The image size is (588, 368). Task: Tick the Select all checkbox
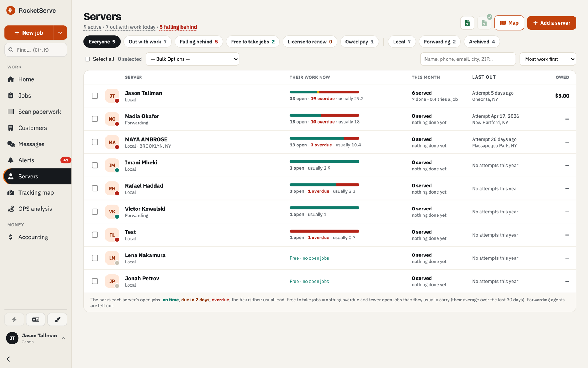click(87, 59)
